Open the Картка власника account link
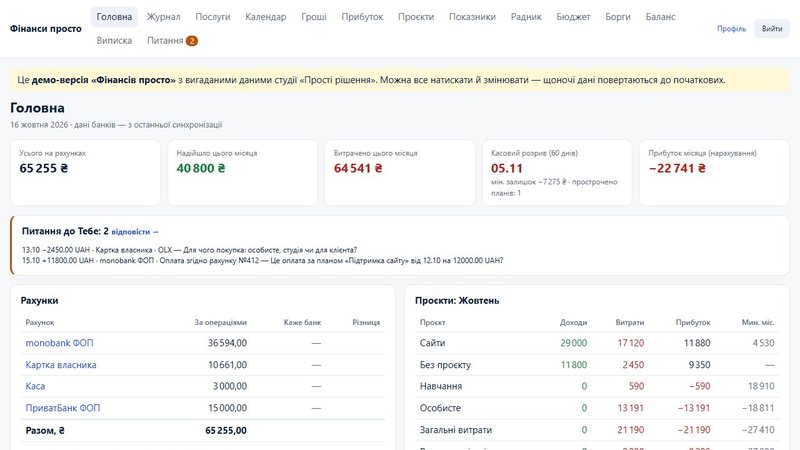The image size is (800, 450). click(61, 365)
